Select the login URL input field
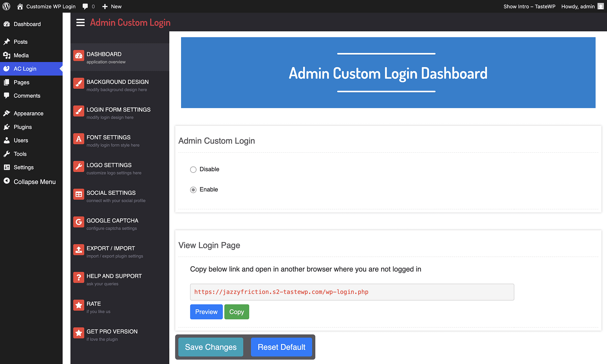Screen dimensions: 607x364 (x=352, y=292)
